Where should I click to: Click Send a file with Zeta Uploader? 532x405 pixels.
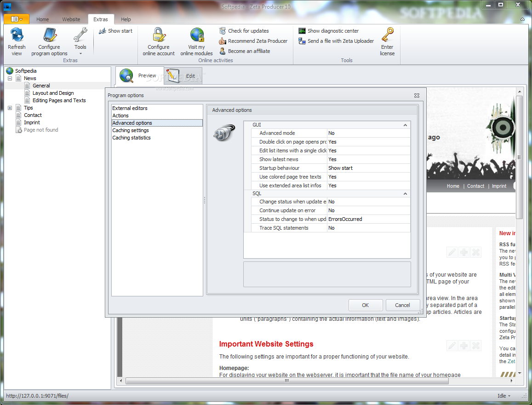[336, 41]
